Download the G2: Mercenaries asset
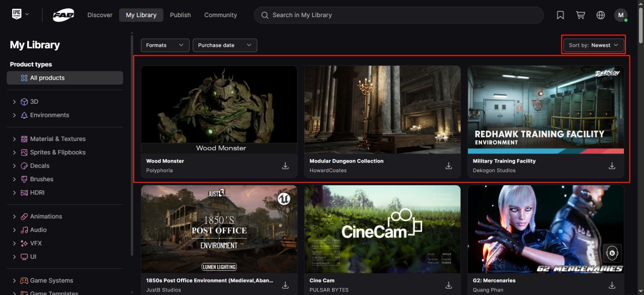Image resolution: width=644 pixels, height=295 pixels. (612, 285)
